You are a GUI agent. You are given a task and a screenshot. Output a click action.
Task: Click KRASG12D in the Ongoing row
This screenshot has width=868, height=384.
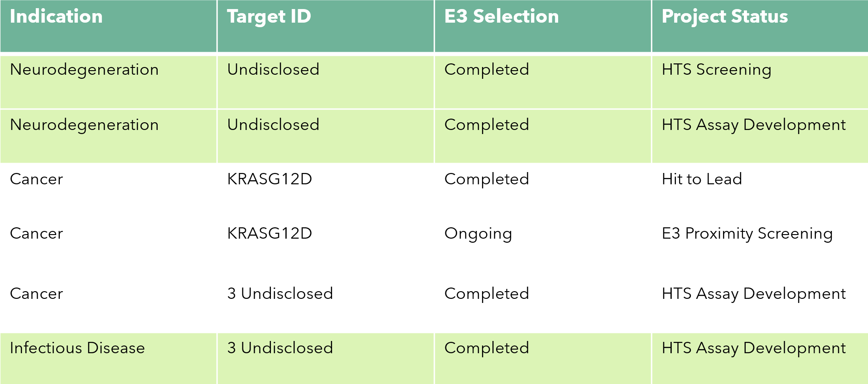coord(270,233)
